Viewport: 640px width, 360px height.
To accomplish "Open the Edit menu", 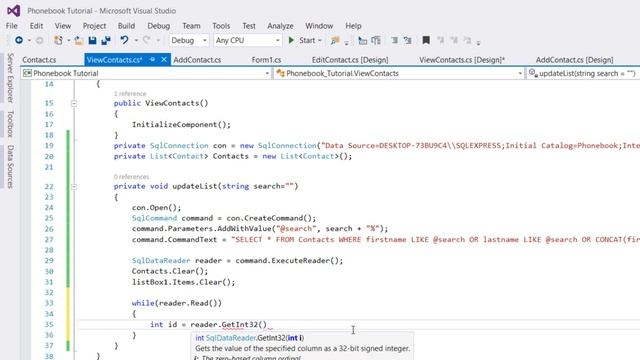I will point(36,26).
